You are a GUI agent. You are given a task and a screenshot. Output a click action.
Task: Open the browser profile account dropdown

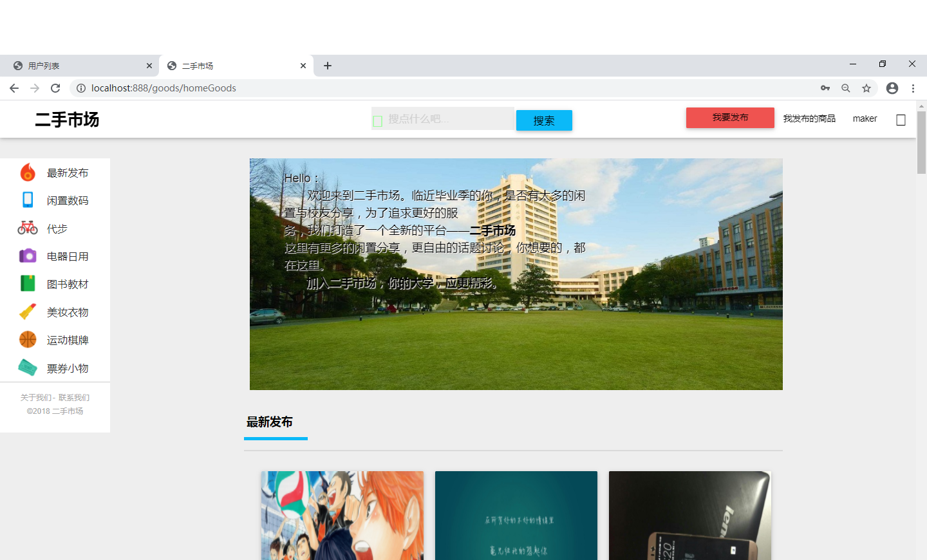(892, 88)
